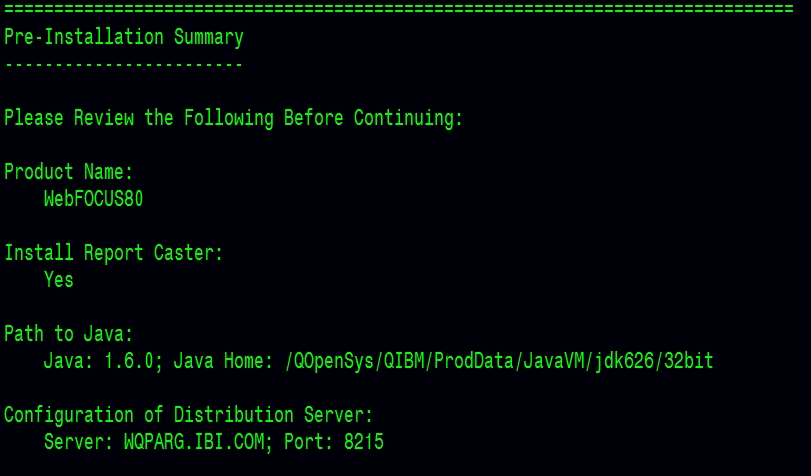811x476 pixels.
Task: Click the dashed underline below the heading
Action: (124, 65)
